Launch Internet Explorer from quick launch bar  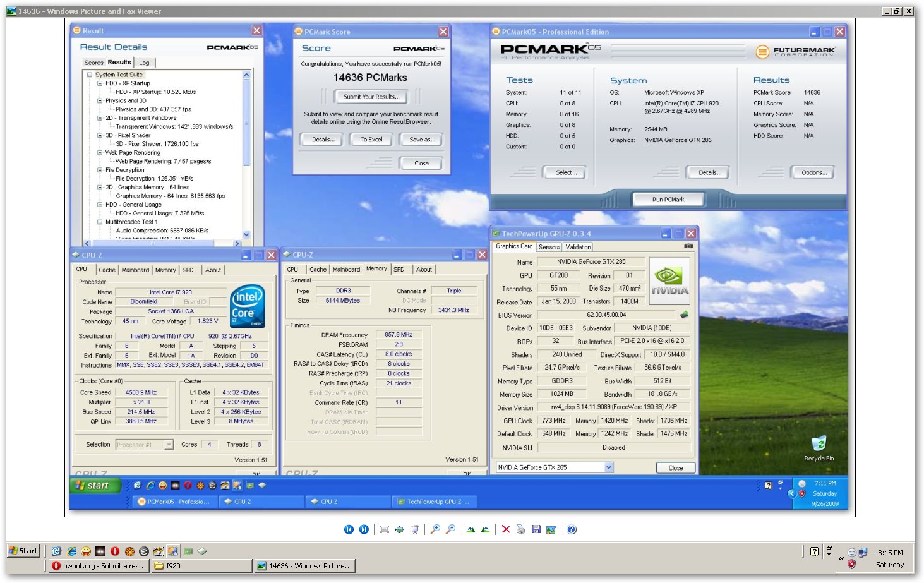(x=71, y=551)
